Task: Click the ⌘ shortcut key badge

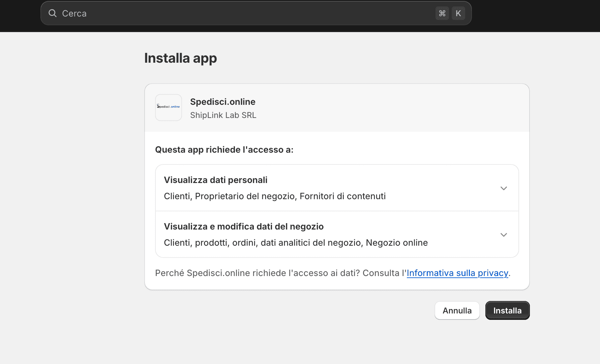Action: (x=442, y=13)
